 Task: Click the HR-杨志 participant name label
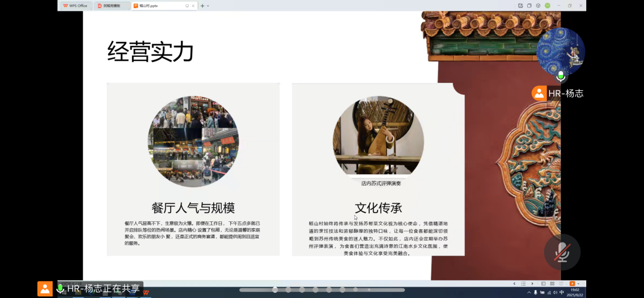[x=565, y=94]
